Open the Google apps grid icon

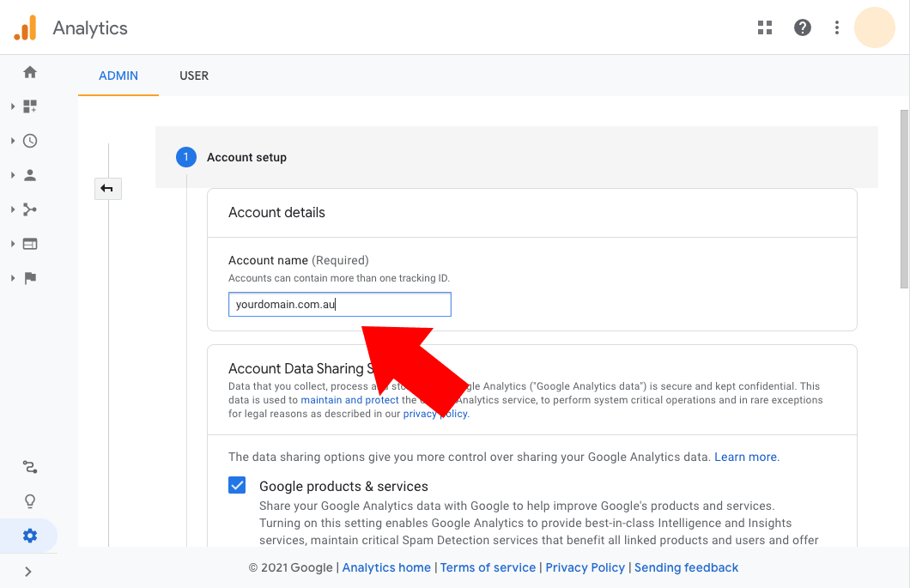coord(765,27)
